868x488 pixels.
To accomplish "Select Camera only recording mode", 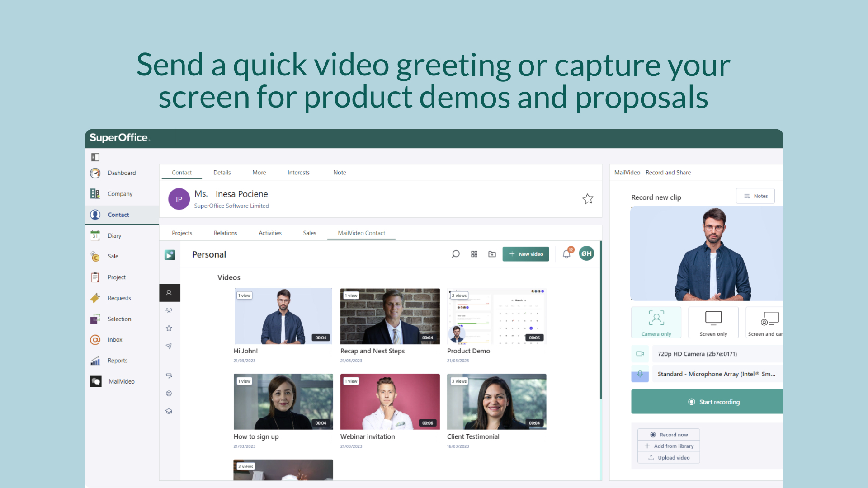I will (x=656, y=322).
